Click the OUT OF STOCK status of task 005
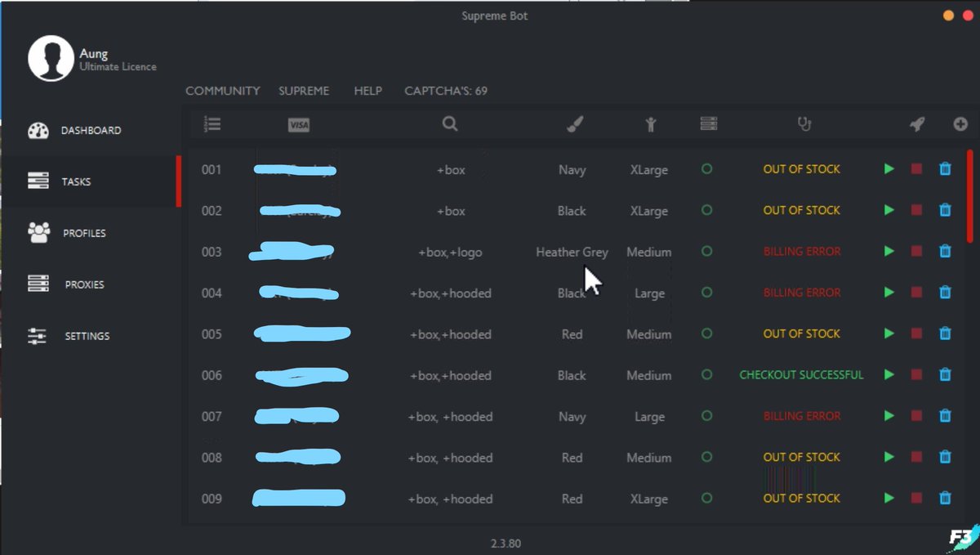The image size is (980, 555). tap(802, 333)
